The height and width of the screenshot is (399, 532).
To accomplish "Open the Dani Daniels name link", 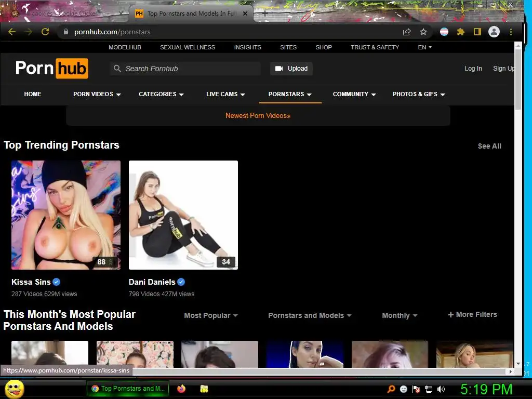I will click(x=152, y=282).
